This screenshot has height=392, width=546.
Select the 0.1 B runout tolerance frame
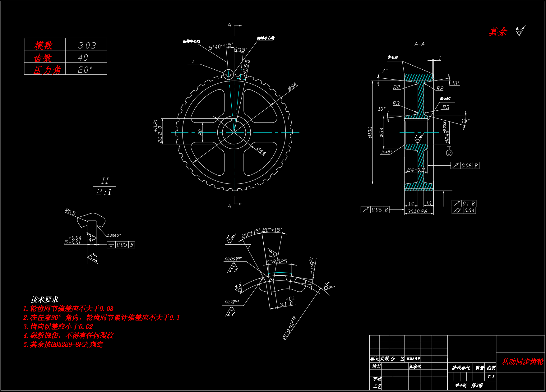464,204
